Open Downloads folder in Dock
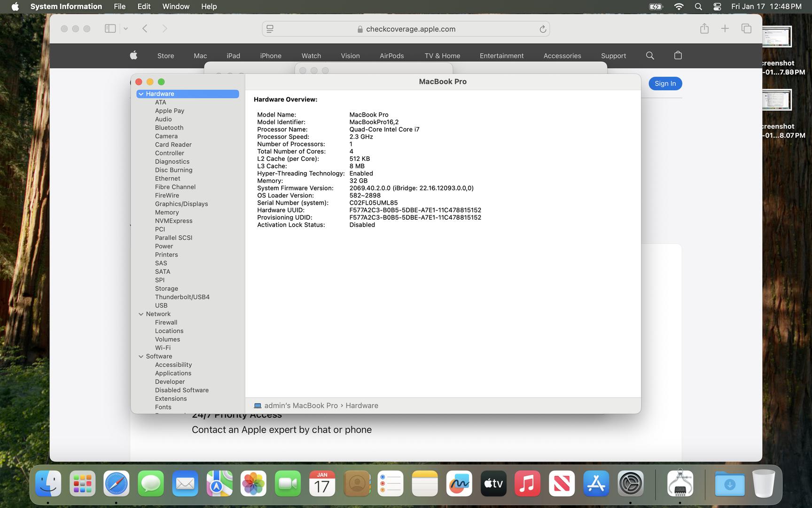 coord(730,484)
